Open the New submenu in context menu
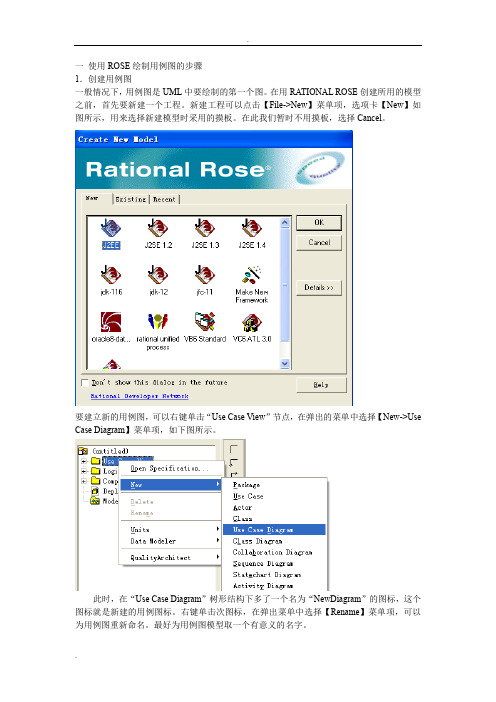Viewport: 496px width, 702px height. [171, 484]
